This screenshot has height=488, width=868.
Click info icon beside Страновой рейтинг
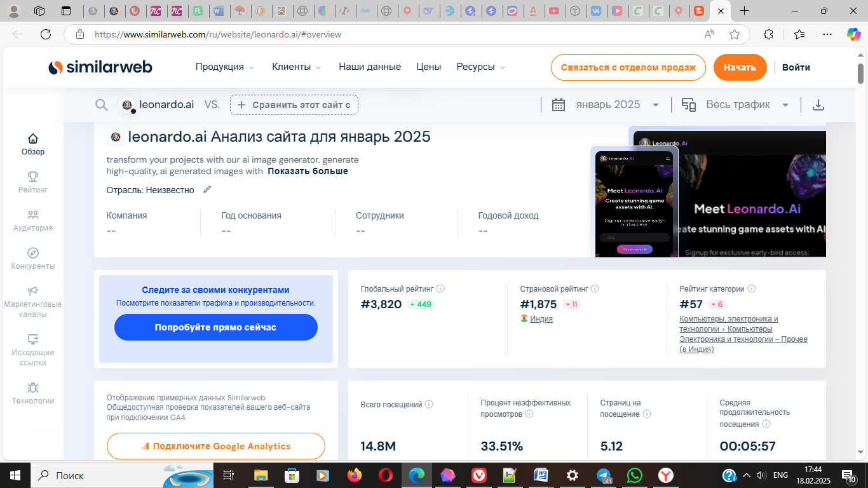(x=595, y=288)
